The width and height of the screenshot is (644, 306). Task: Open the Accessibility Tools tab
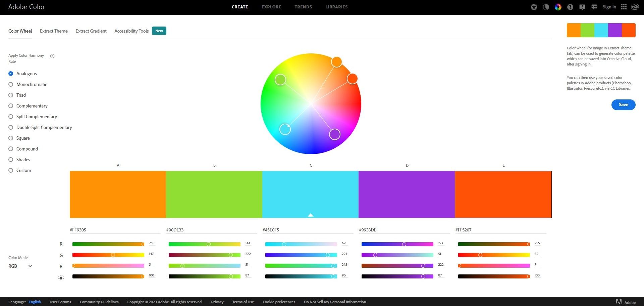131,31
